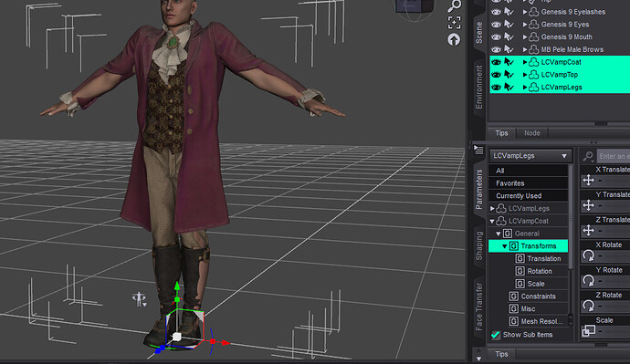Image resolution: width=630 pixels, height=364 pixels.
Task: Select the Scale property group
Action: [x=536, y=284]
